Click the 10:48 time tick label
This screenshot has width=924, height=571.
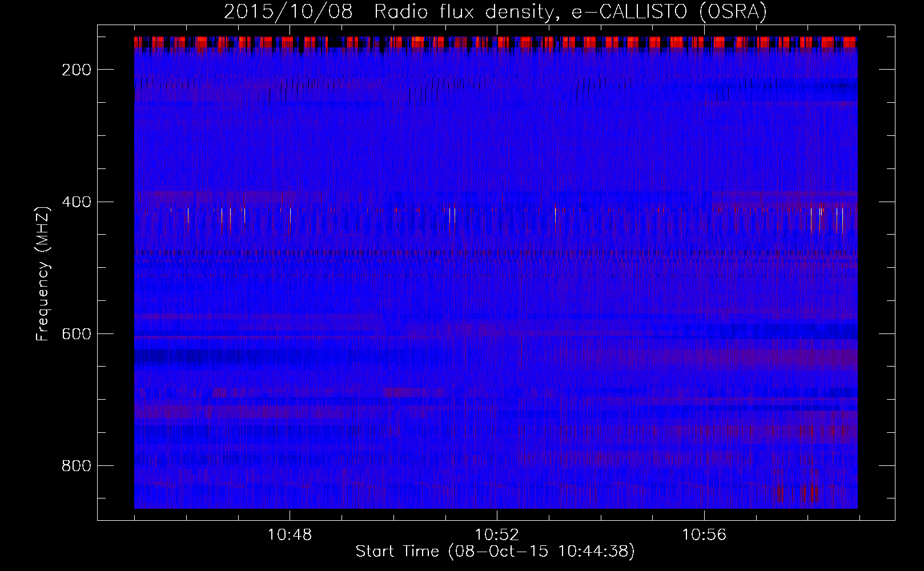(290, 535)
